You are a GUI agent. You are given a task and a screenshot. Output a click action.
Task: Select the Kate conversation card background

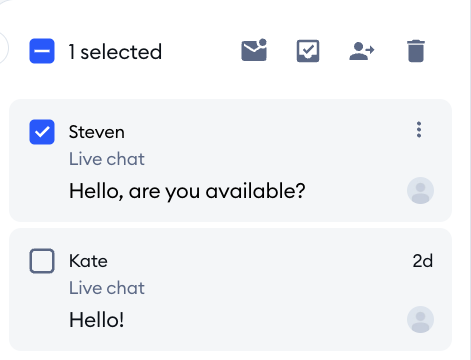coord(230,289)
